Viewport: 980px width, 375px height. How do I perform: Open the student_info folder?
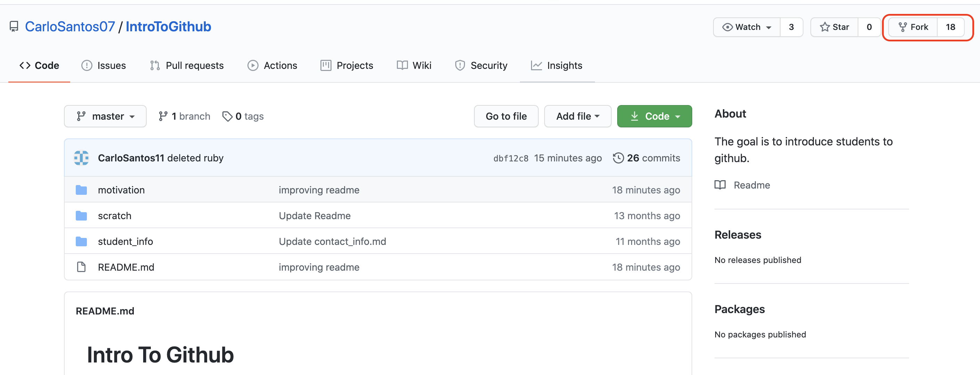click(x=125, y=241)
